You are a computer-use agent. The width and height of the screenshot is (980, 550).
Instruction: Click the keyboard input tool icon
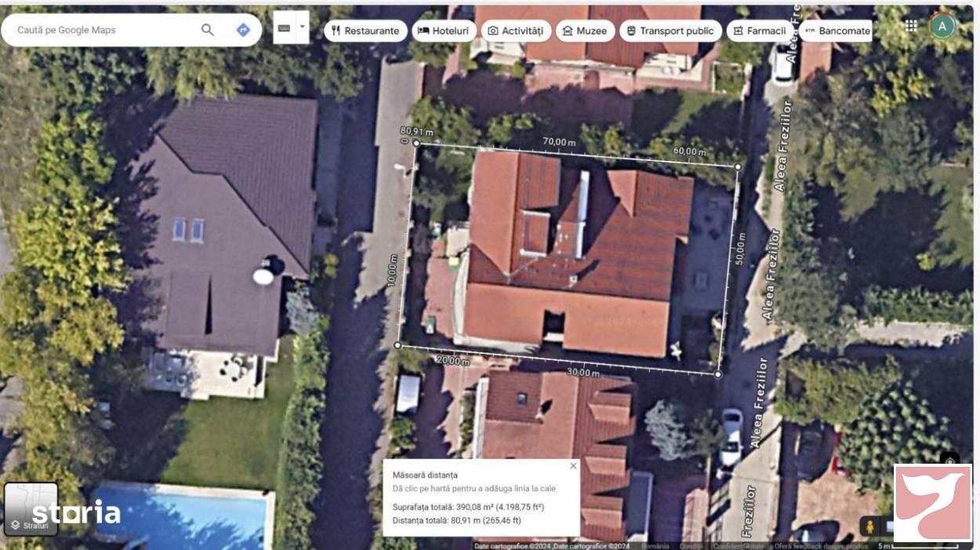[284, 27]
